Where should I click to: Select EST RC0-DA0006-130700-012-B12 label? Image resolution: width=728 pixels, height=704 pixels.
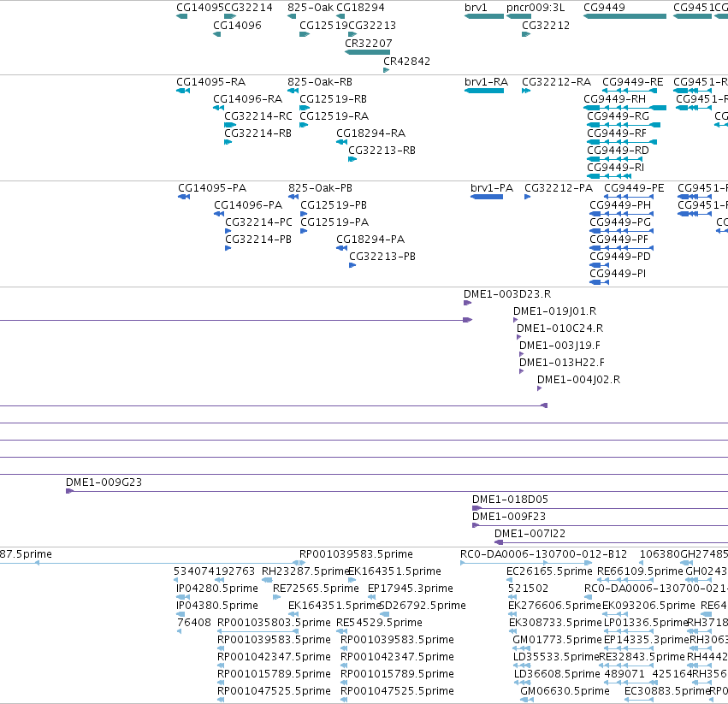544,554
